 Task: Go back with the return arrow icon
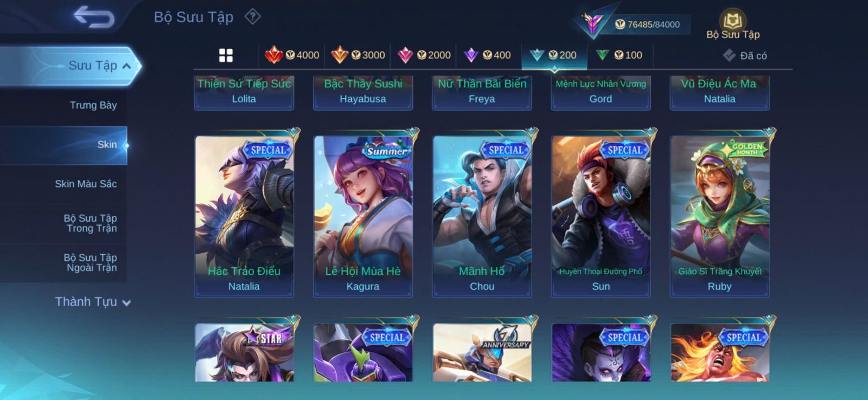(94, 16)
